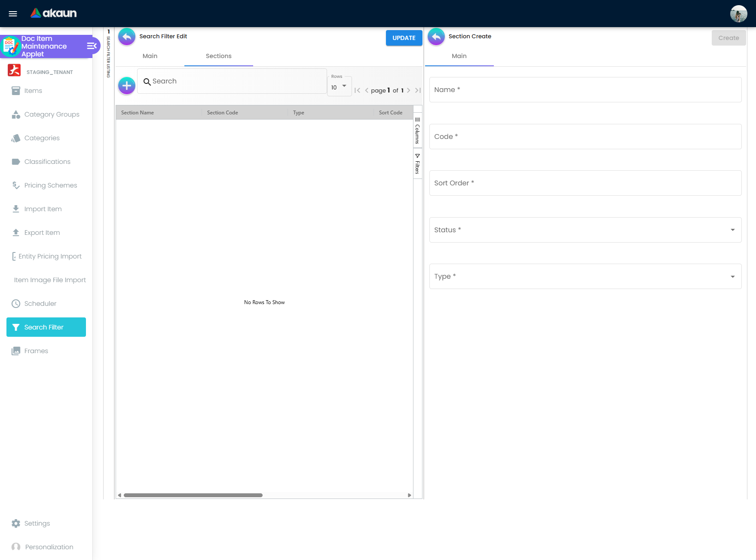Go back from Section Create panel
The height and width of the screenshot is (560, 756).
click(436, 37)
